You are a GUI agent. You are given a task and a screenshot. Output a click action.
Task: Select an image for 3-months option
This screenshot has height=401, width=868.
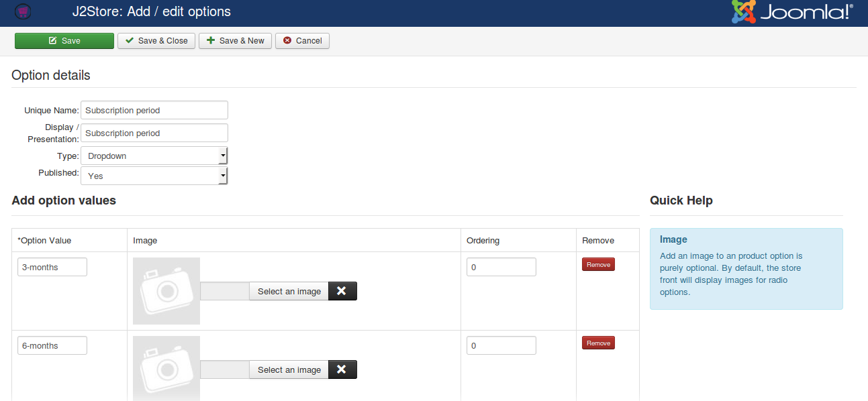pos(289,291)
